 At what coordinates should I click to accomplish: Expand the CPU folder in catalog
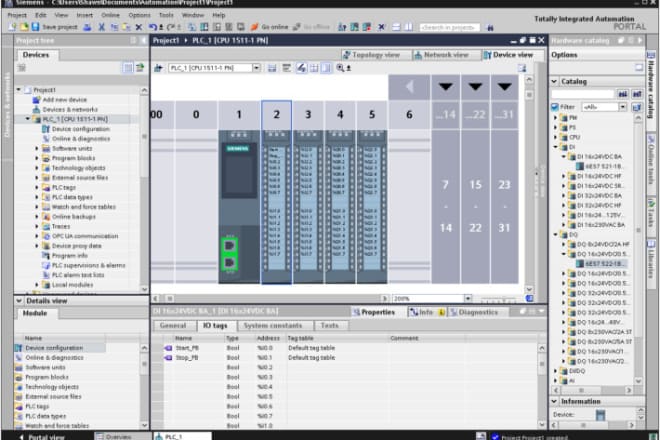(x=556, y=137)
